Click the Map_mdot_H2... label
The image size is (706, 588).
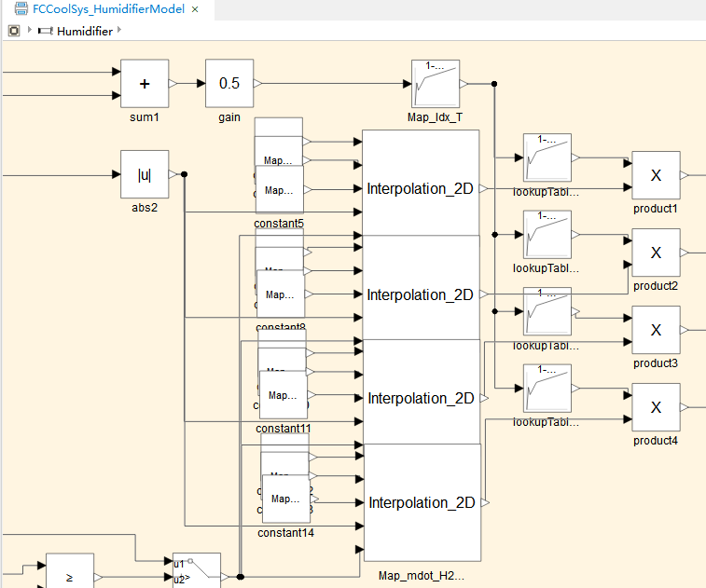(x=421, y=576)
